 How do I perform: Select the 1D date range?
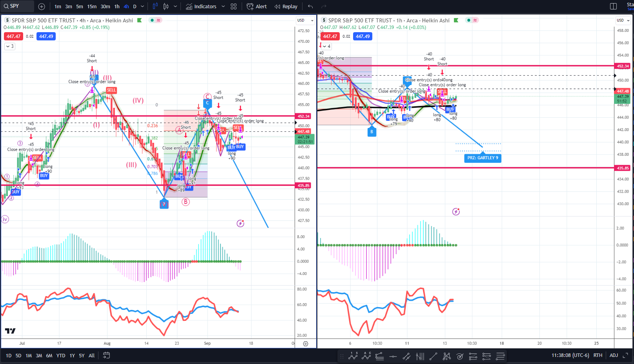9,356
